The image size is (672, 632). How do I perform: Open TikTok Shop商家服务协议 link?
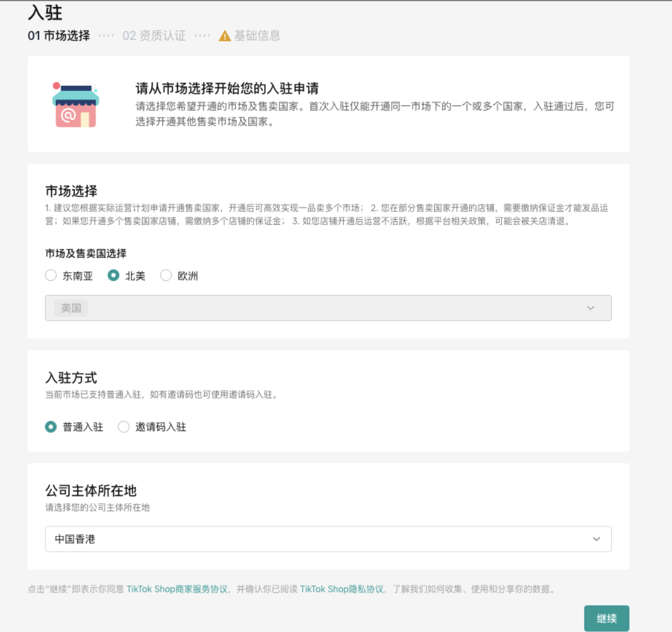coord(177,589)
